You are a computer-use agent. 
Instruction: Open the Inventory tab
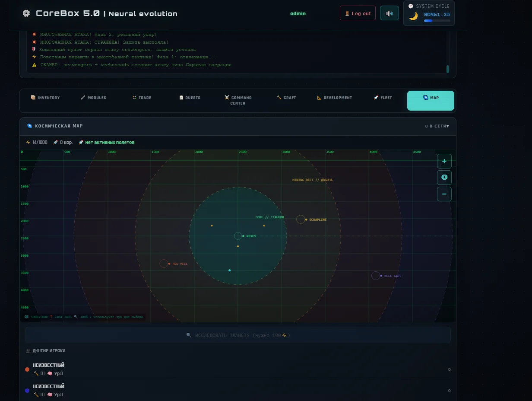click(45, 98)
